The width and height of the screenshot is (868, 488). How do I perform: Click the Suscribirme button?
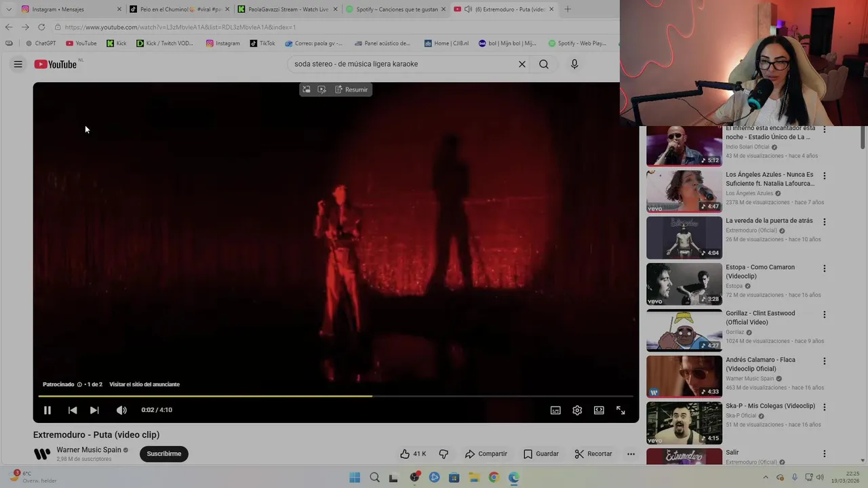[164, 454]
